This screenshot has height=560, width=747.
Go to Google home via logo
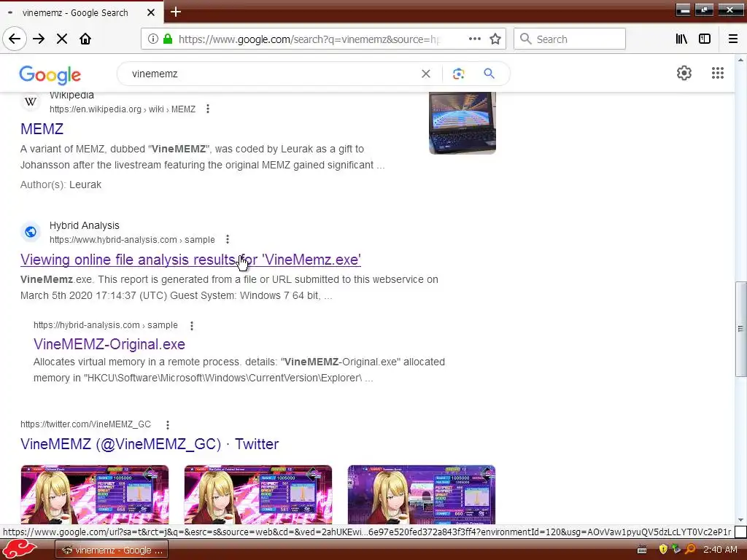click(50, 75)
